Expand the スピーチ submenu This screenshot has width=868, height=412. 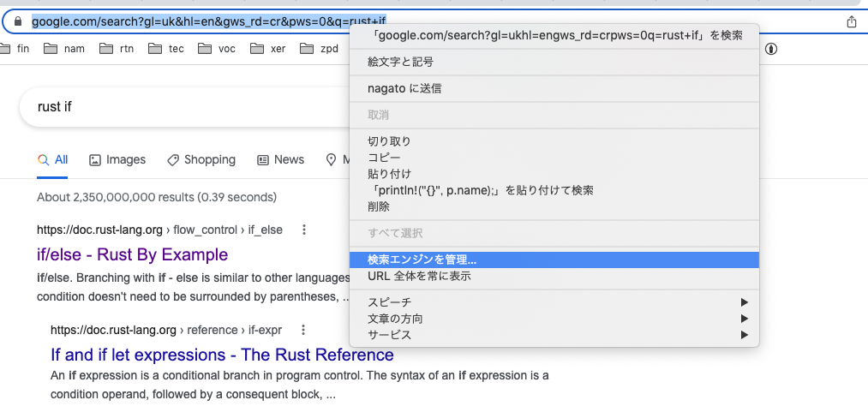[x=554, y=302]
